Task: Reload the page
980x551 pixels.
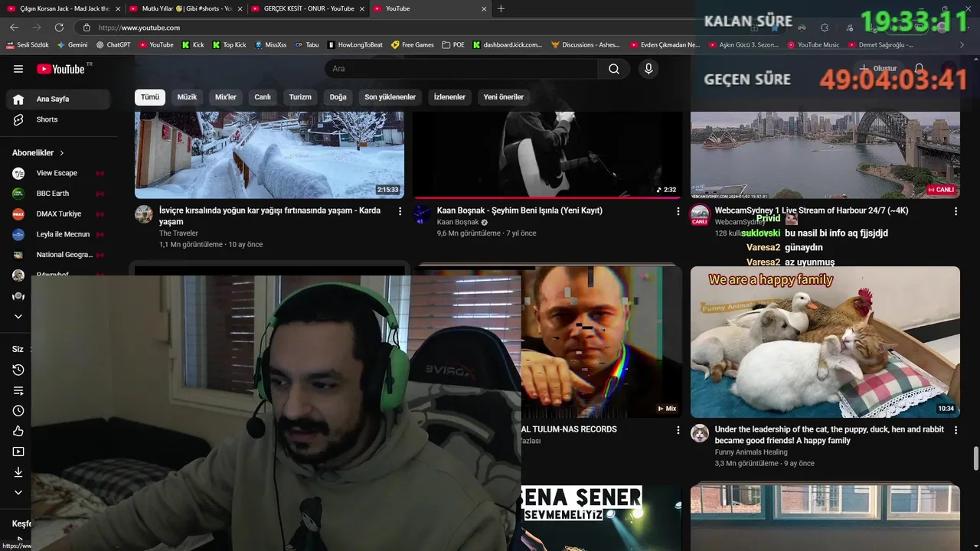Action: (59, 28)
